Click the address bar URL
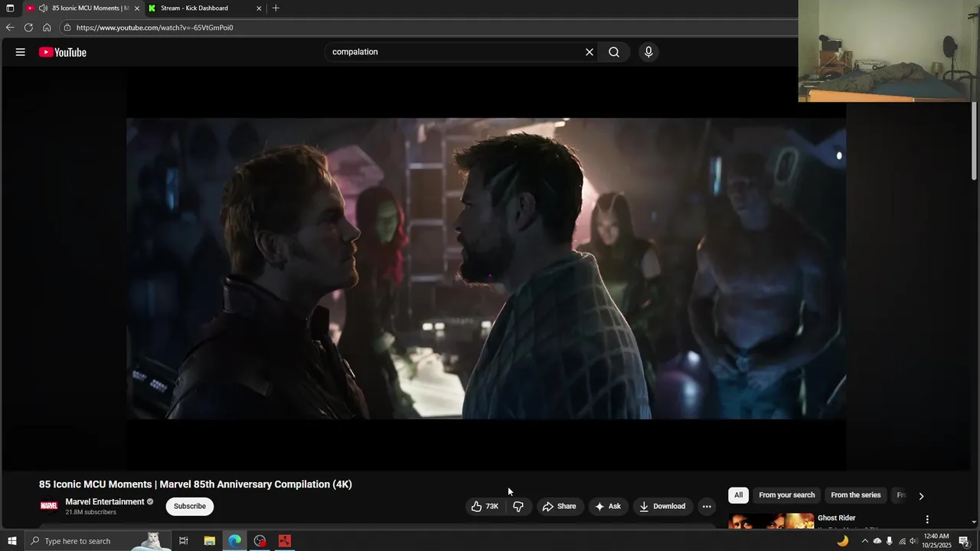This screenshot has height=551, width=980. pos(155,28)
